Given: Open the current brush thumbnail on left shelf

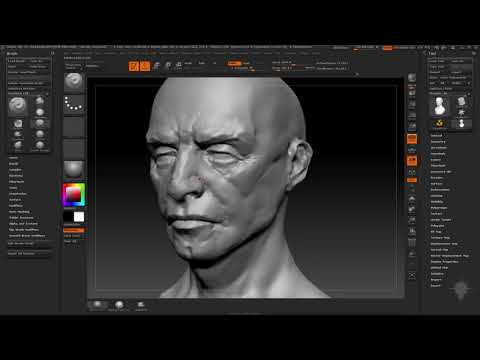Looking at the screenshot, I should click(74, 82).
